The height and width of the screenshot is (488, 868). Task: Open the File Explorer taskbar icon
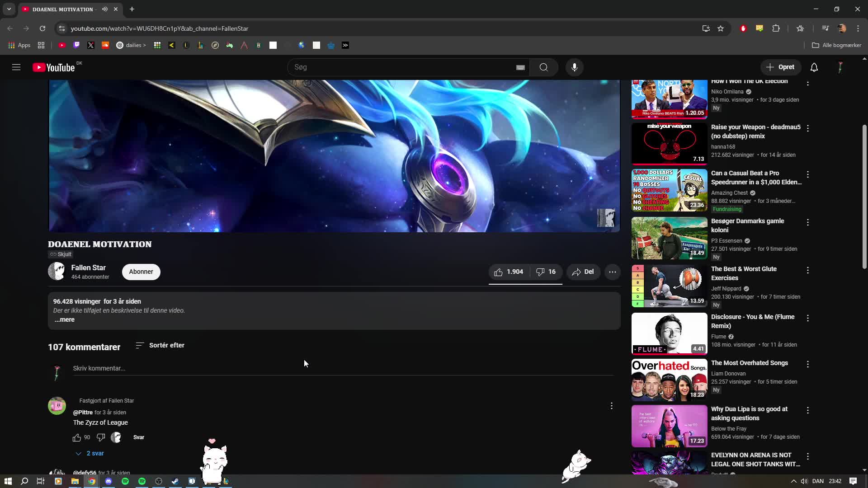(75, 481)
